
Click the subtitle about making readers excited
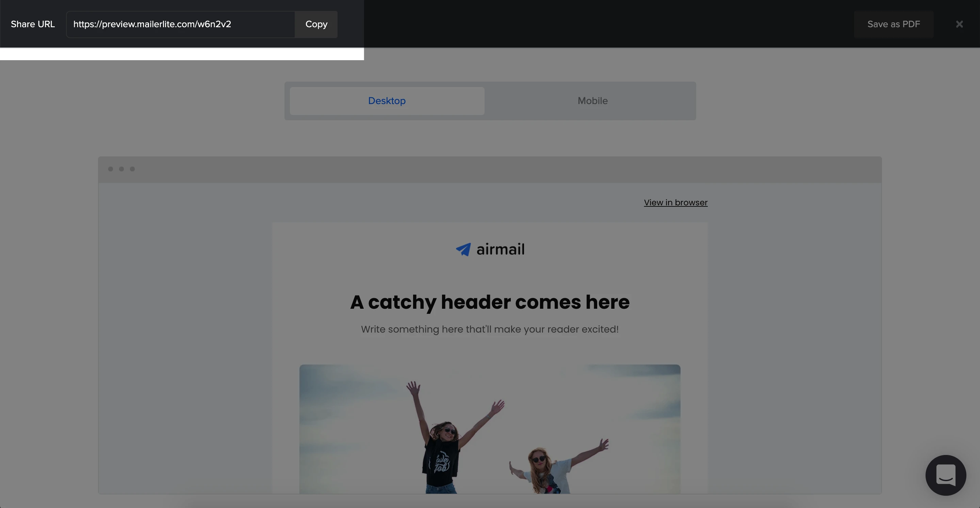pyautogui.click(x=490, y=329)
